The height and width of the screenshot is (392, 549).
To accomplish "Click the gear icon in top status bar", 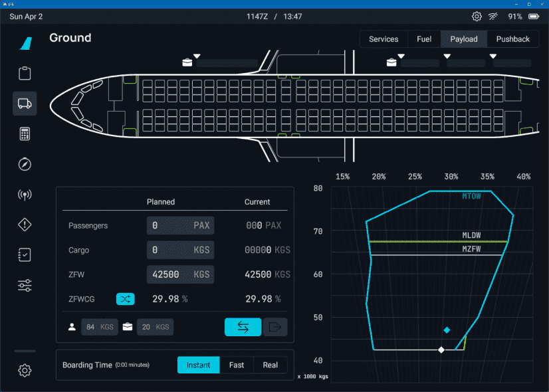I will point(477,17).
